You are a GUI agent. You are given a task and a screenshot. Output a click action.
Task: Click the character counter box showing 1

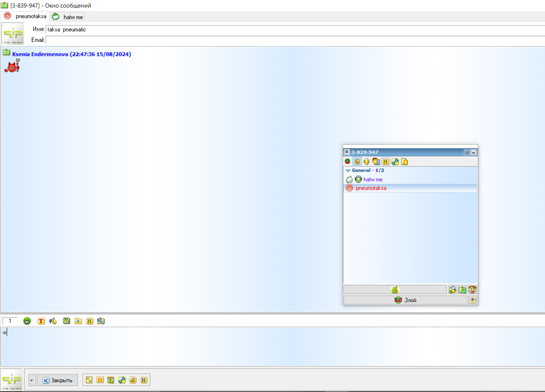tap(10, 321)
